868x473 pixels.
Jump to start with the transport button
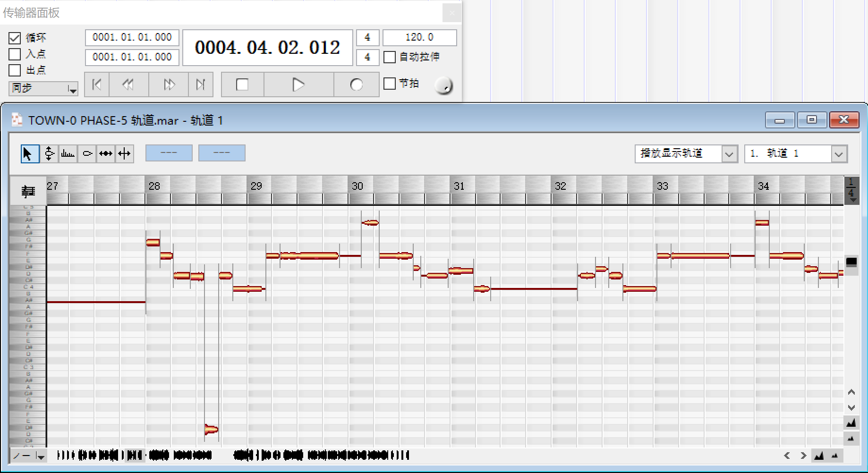click(97, 84)
